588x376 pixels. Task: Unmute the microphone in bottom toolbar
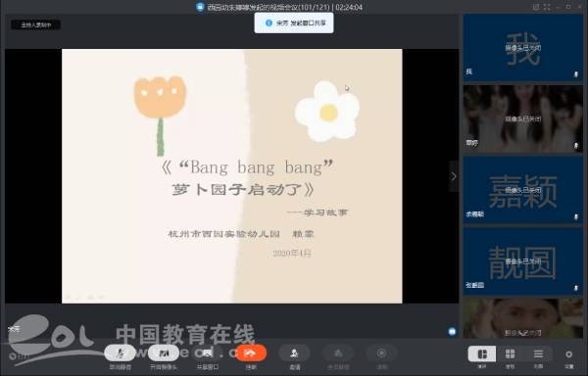click(120, 353)
